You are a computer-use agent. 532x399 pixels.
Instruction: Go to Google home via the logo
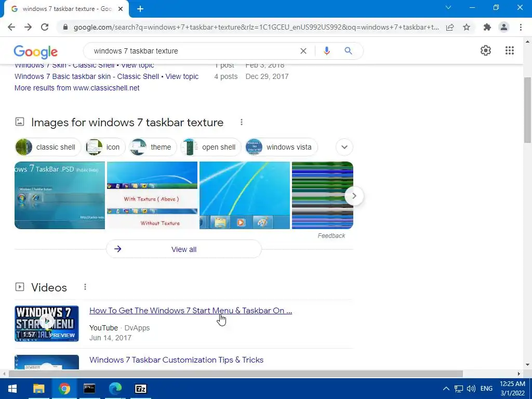36,51
